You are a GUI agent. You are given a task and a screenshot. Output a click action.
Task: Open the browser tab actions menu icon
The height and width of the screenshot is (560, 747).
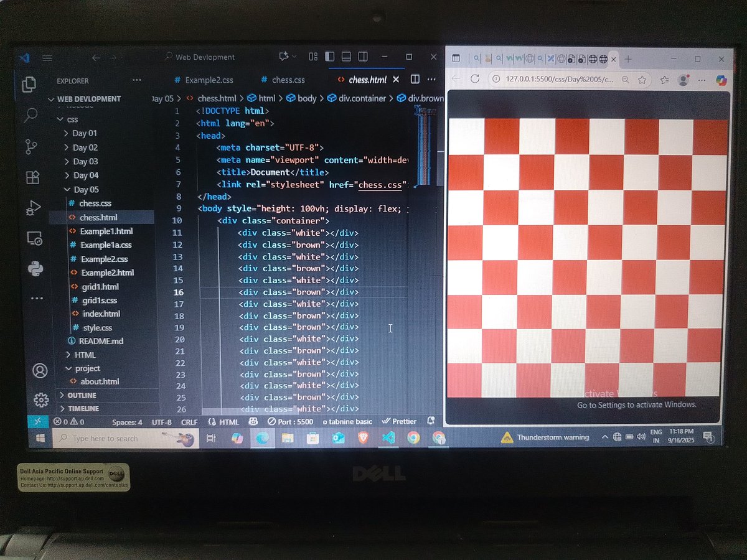click(x=456, y=59)
